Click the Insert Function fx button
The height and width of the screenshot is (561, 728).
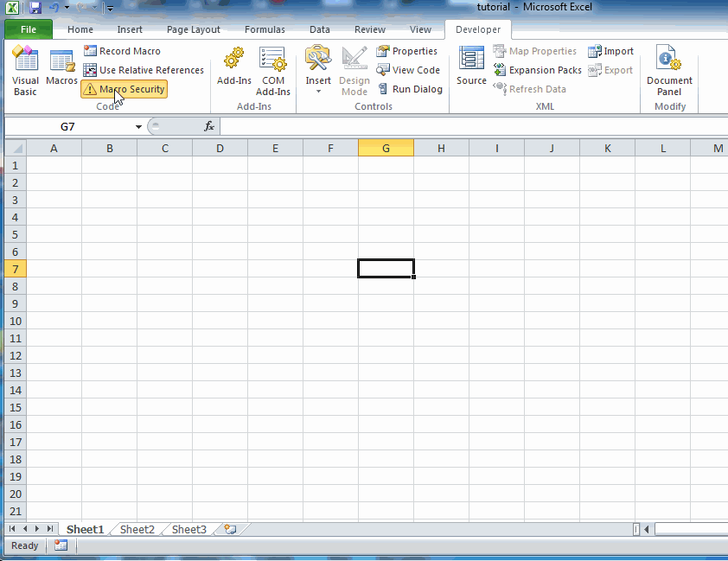[x=209, y=126]
